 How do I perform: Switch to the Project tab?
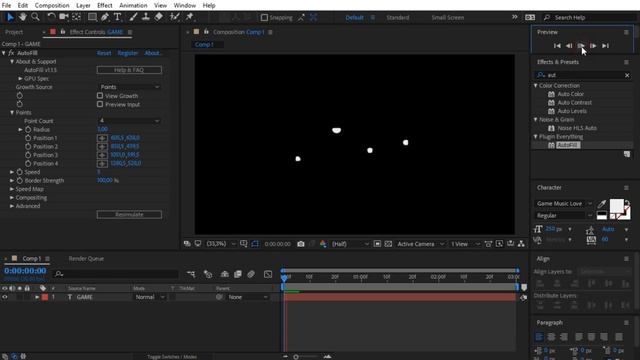click(14, 32)
